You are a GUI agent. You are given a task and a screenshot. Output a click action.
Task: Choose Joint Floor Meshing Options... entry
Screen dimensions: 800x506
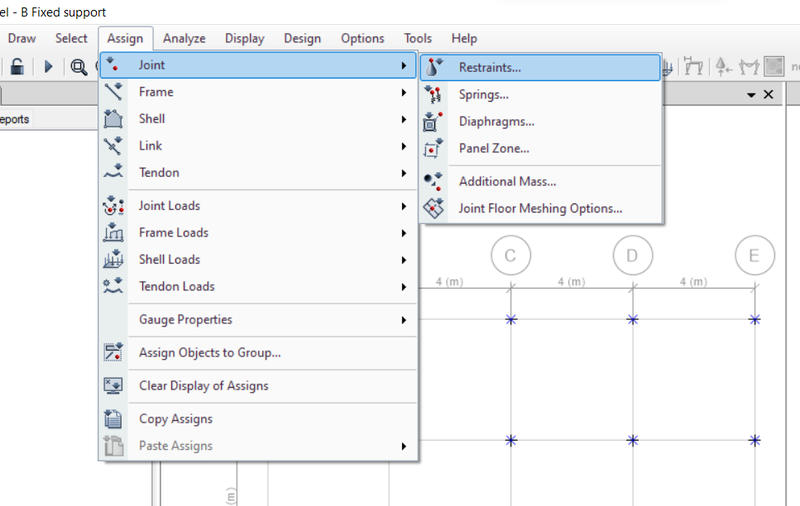(x=540, y=208)
